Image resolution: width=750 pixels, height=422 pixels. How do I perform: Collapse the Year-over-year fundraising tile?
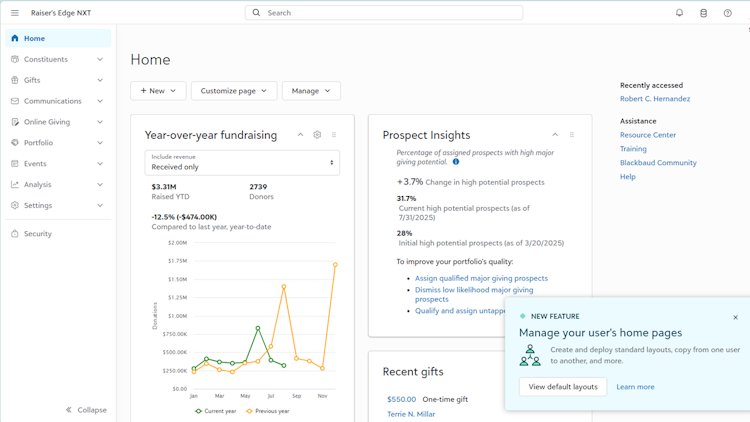point(300,135)
